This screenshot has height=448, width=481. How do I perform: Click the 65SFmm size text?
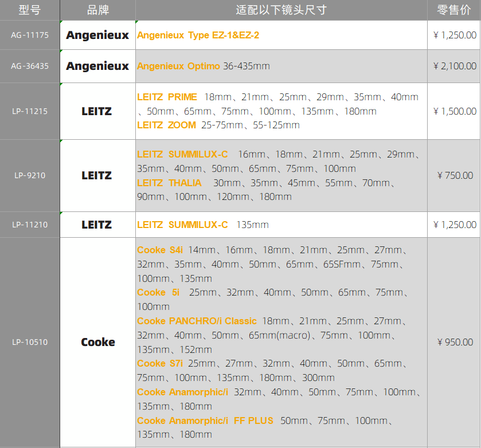[x=342, y=264]
